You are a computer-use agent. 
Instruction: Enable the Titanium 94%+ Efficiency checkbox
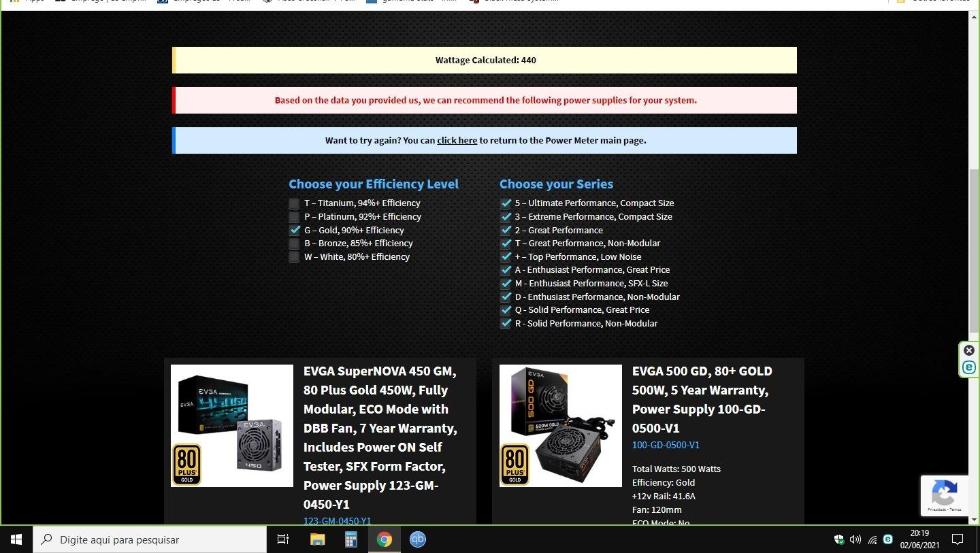[294, 203]
